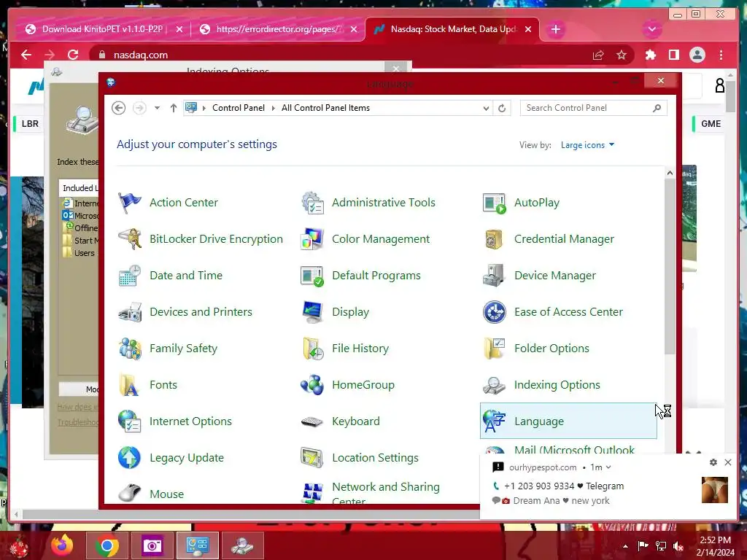Open Chrome from taskbar
747x560 pixels.
(107, 545)
